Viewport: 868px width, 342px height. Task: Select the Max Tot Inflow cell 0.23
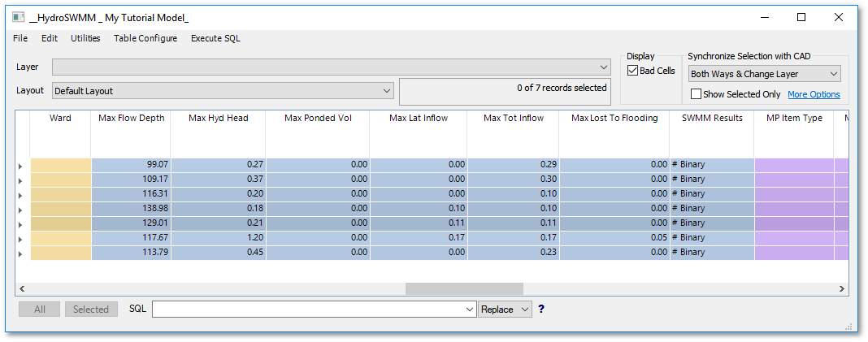pyautogui.click(x=513, y=253)
